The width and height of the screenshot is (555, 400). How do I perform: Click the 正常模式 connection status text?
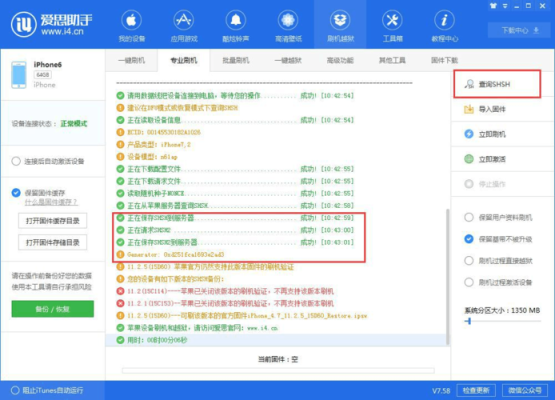coord(74,124)
